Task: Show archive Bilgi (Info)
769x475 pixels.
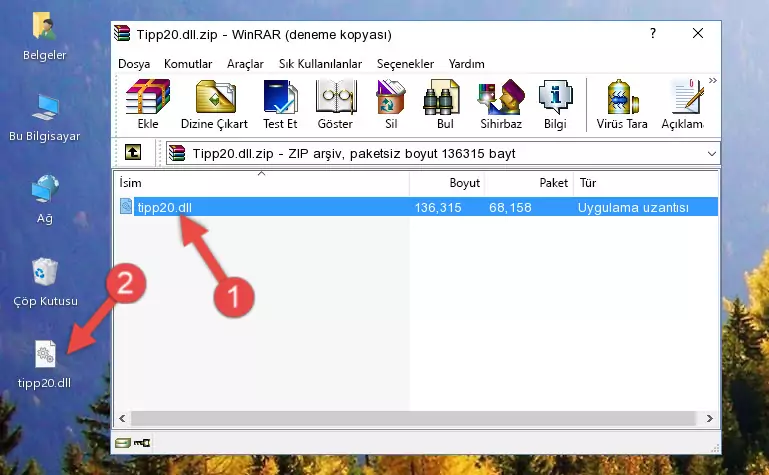Action: 555,104
